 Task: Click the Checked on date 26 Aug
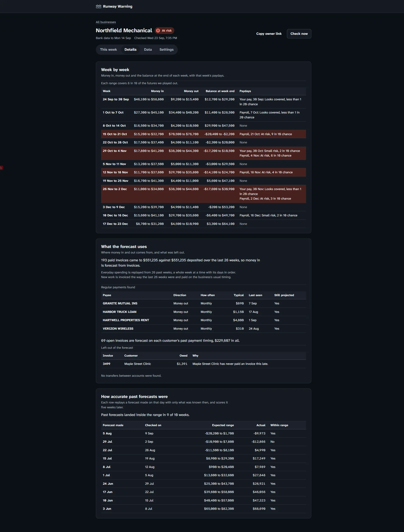click(x=150, y=450)
